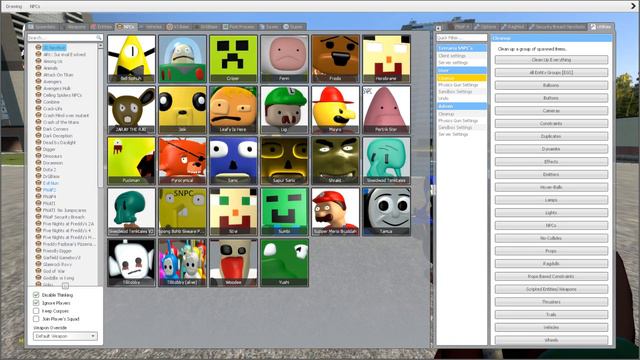Spawn the Luigi green cap NPC

click(284, 110)
